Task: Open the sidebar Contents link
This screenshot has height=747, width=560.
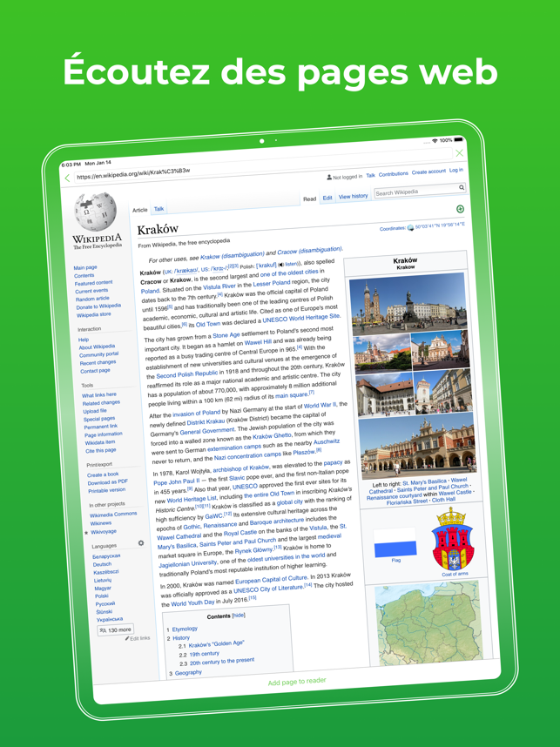Action: pos(84,275)
